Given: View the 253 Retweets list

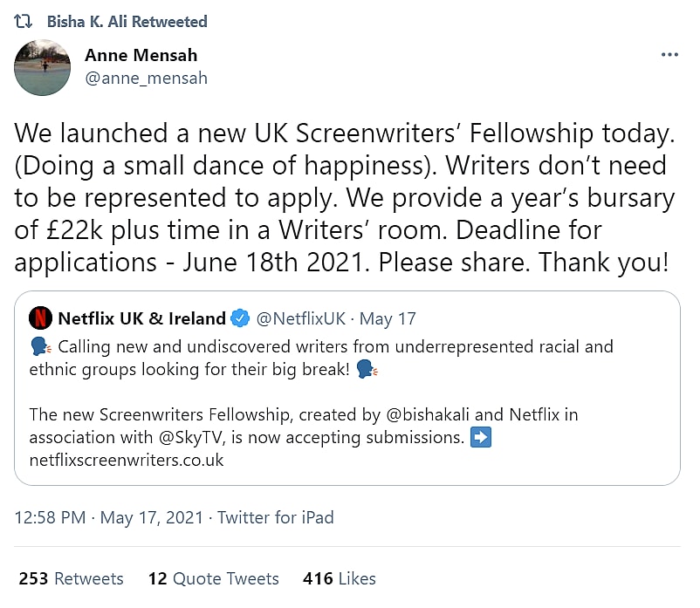Looking at the screenshot, I should (70, 578).
